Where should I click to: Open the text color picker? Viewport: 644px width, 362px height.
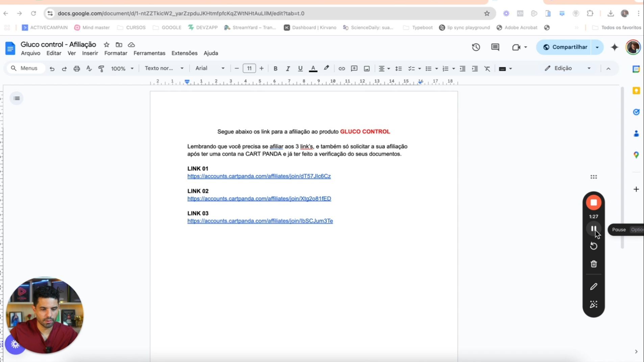coord(313,69)
